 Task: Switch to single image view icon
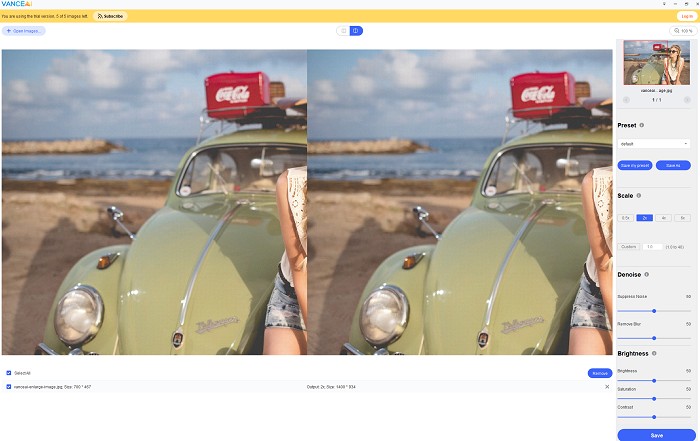(x=344, y=31)
